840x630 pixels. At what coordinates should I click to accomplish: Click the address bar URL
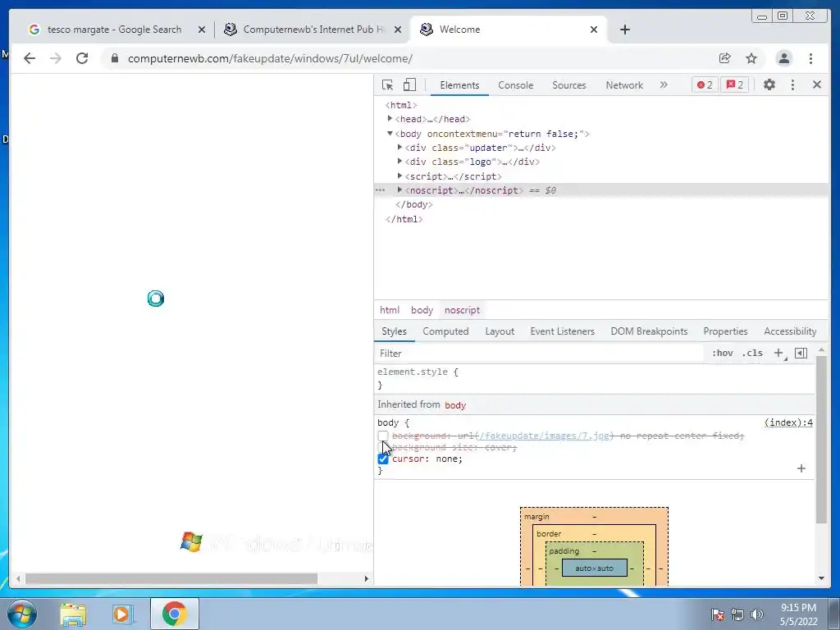coord(270,58)
